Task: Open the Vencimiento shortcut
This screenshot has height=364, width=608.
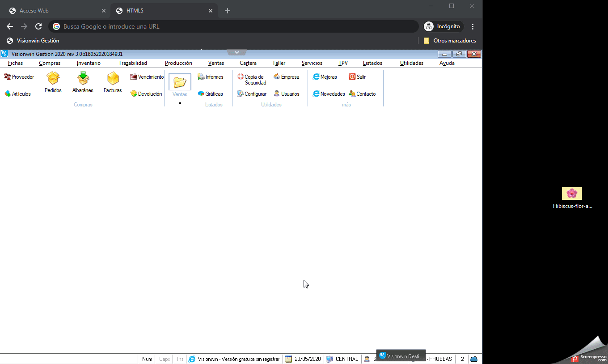Action: [x=147, y=77]
